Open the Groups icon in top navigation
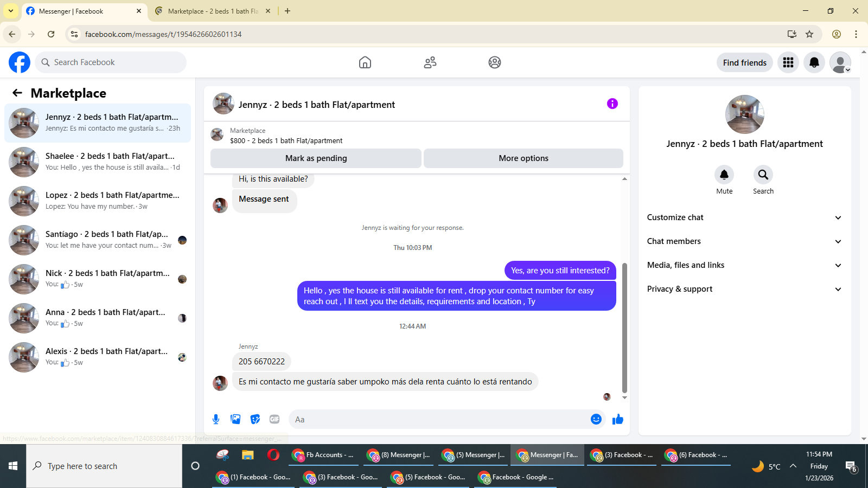This screenshot has width=868, height=488. pos(495,62)
